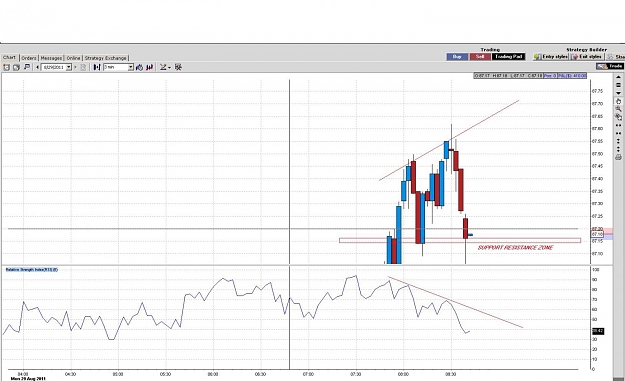Open Entry styles in Strategy Builder
Image resolution: width=625 pixels, height=381 pixels.
551,57
